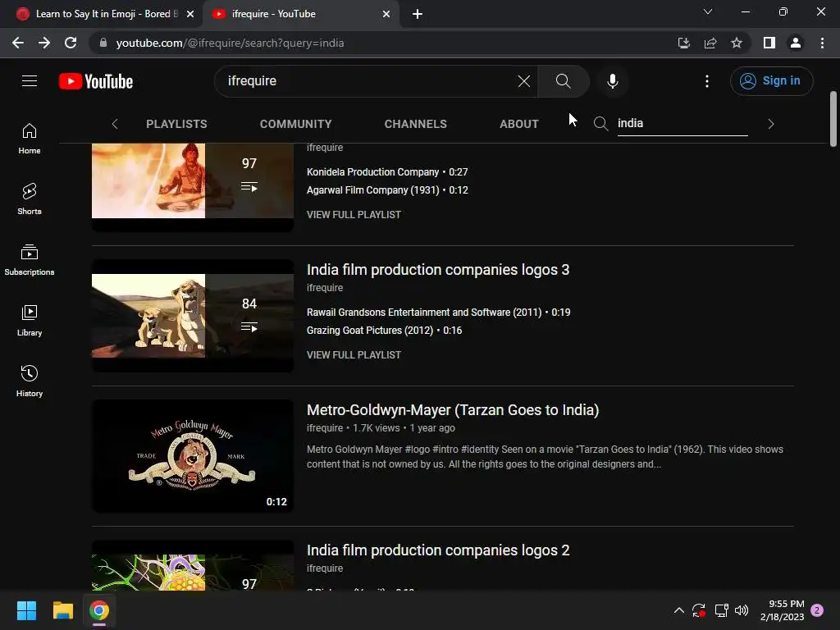The image size is (840, 630).
Task: Click the Sign in button
Action: pyautogui.click(x=771, y=81)
